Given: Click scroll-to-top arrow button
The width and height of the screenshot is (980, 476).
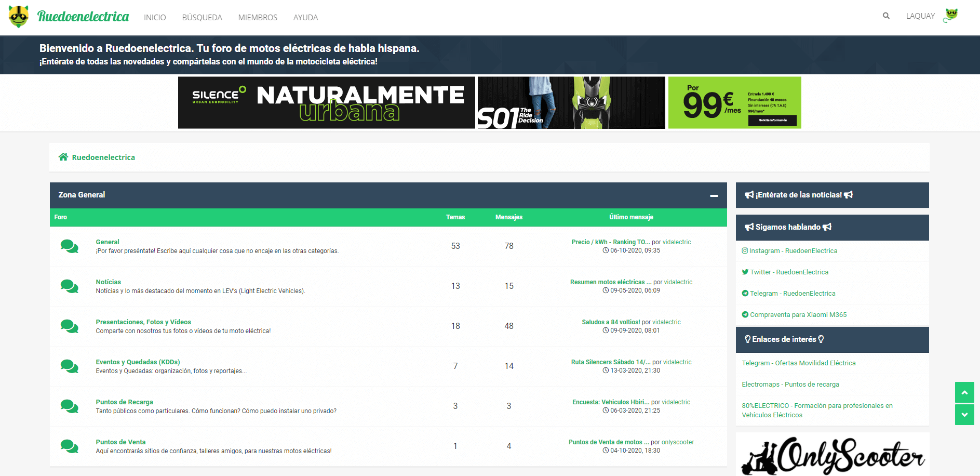Looking at the screenshot, I should [x=964, y=392].
